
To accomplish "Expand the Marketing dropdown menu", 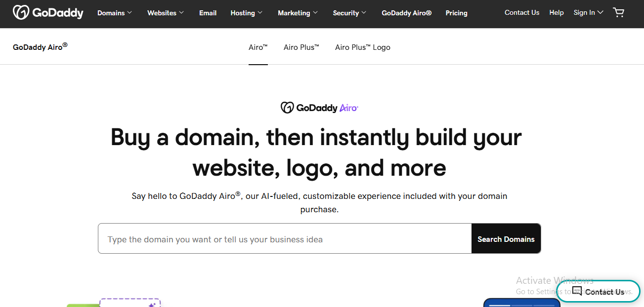I will 298,13.
